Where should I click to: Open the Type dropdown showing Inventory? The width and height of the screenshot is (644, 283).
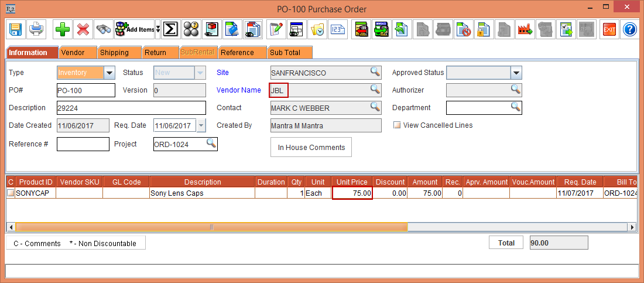(x=109, y=73)
